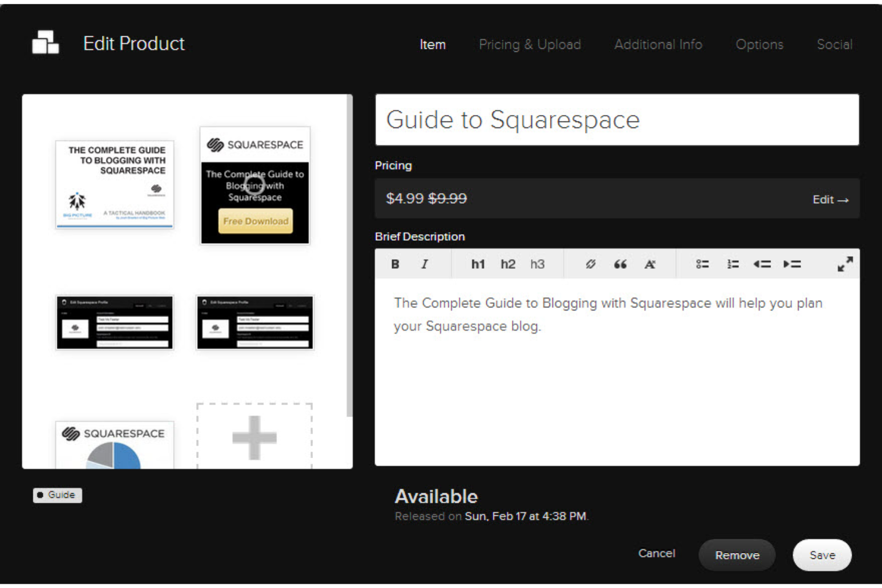This screenshot has width=882, height=588.
Task: Add a new image with plus placeholder
Action: pyautogui.click(x=254, y=437)
